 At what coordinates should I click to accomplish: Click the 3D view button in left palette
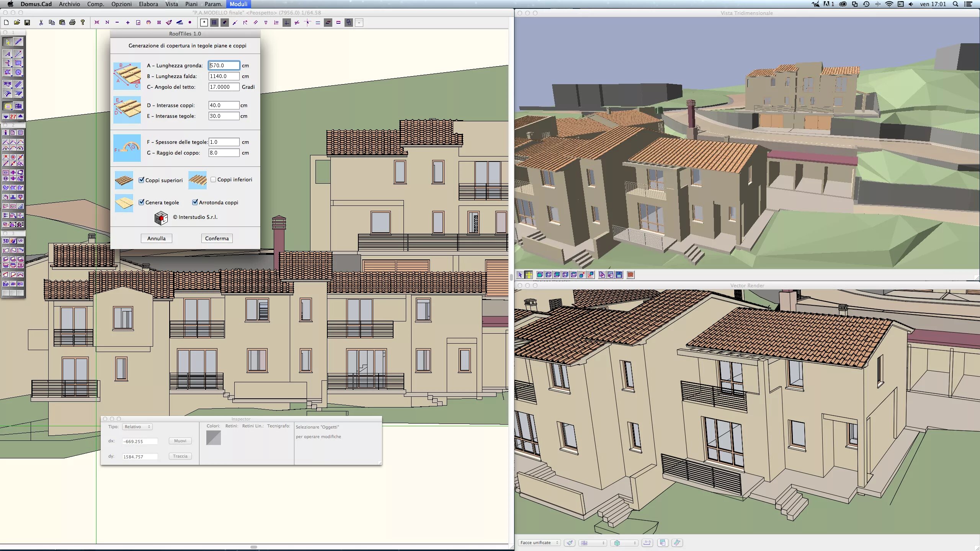(x=6, y=241)
